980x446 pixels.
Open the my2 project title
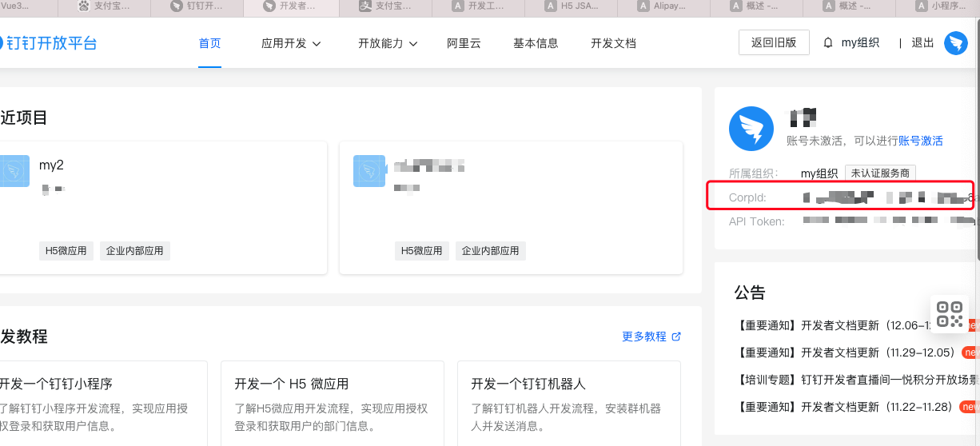(x=51, y=165)
